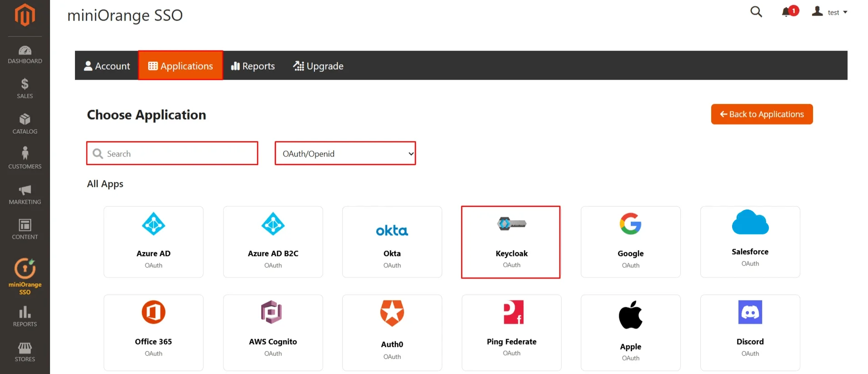
Task: Choose the Okta OAuth application
Action: click(x=392, y=242)
